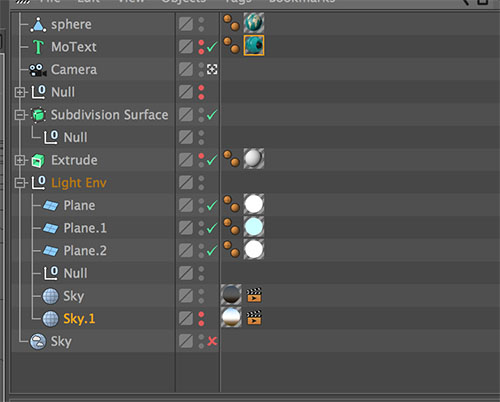Select the texture tag dots on Plane.1 row
The height and width of the screenshot is (402, 500).
231,227
